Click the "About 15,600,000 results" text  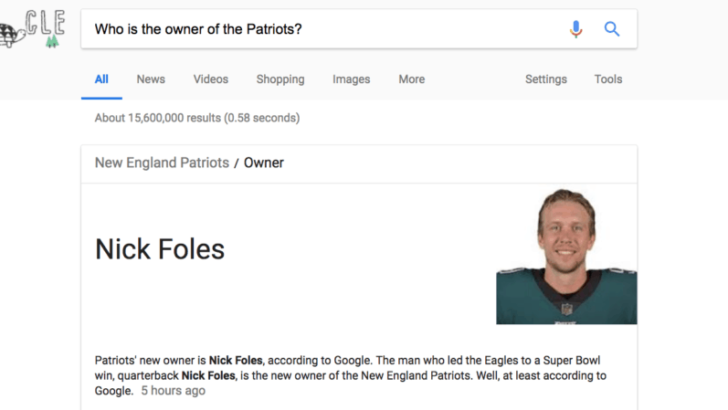[197, 118]
